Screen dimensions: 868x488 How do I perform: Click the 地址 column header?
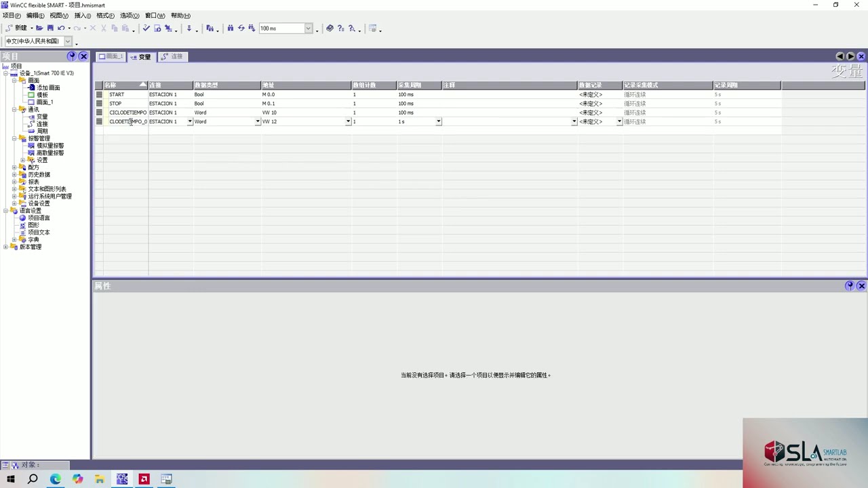tap(307, 85)
